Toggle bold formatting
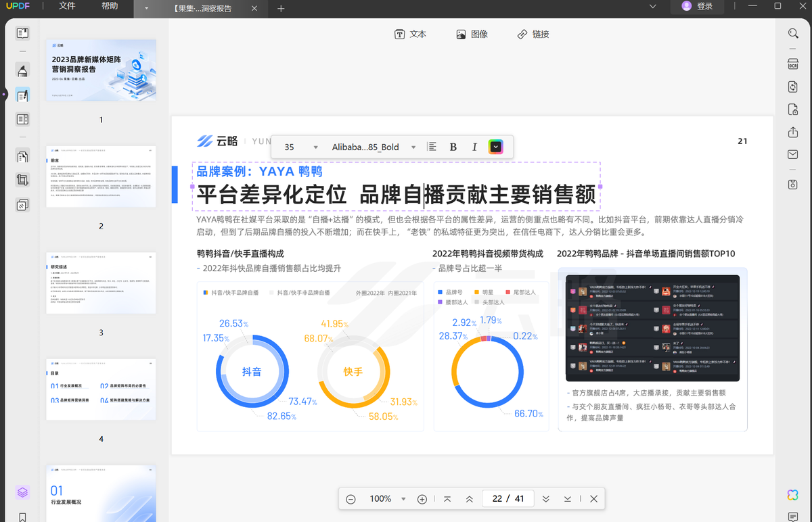The width and height of the screenshot is (812, 522). (x=453, y=147)
